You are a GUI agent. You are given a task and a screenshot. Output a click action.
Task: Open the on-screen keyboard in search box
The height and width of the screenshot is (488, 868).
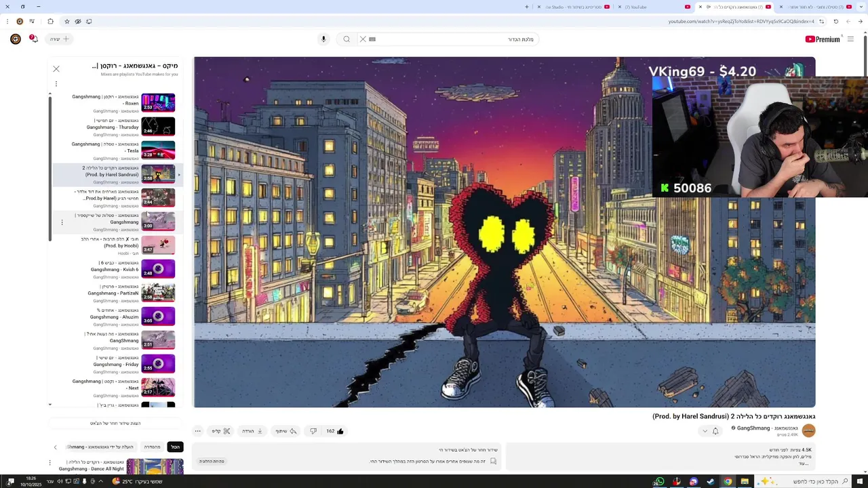pyautogui.click(x=372, y=39)
